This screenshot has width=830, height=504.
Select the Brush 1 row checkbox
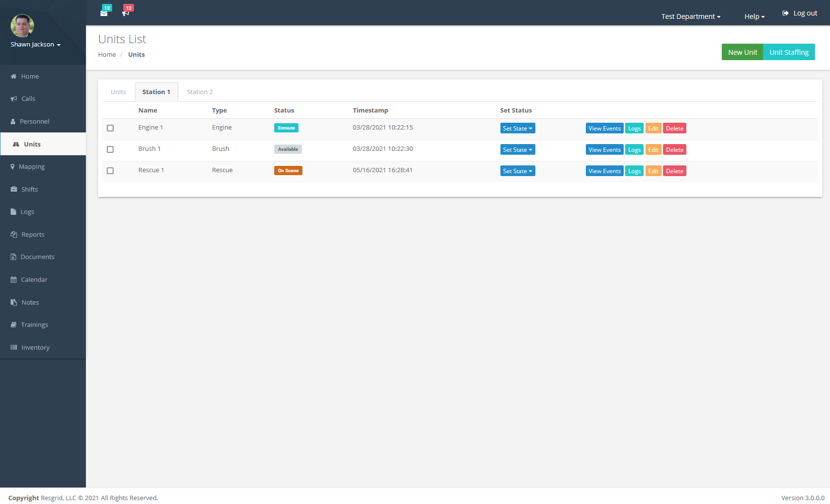110,149
